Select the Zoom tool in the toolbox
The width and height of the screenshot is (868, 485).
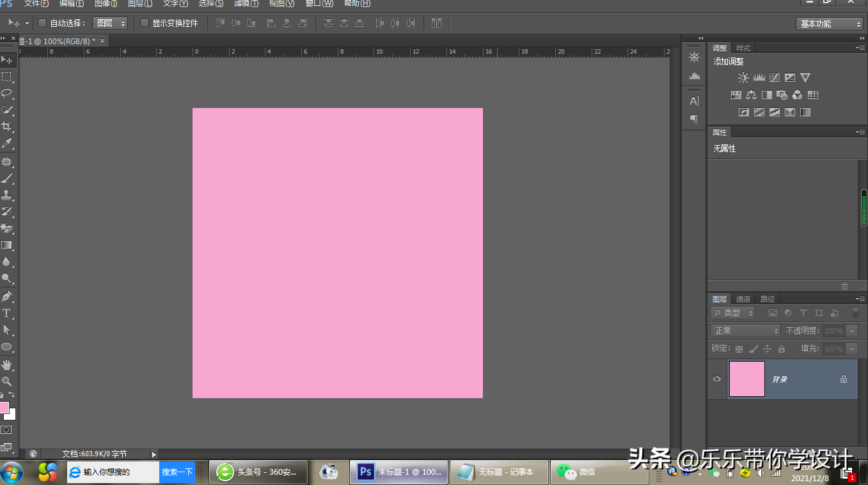[7, 381]
